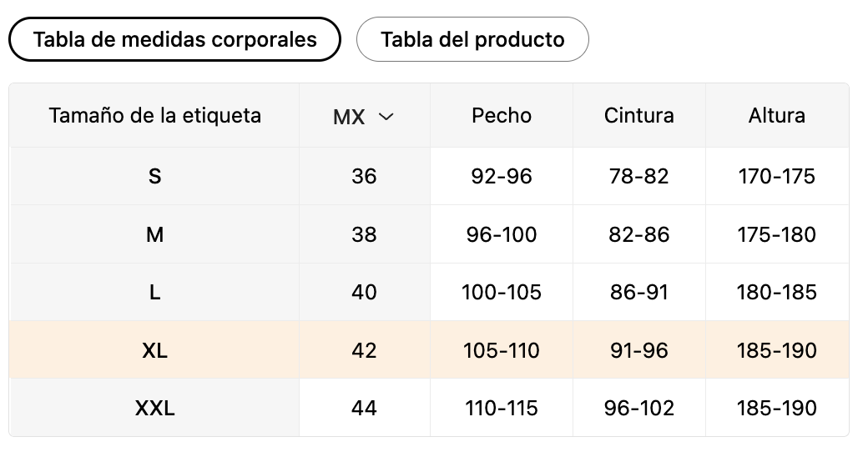Image resolution: width=868 pixels, height=462 pixels.
Task: Click the chest value 105-110
Action: [502, 350]
